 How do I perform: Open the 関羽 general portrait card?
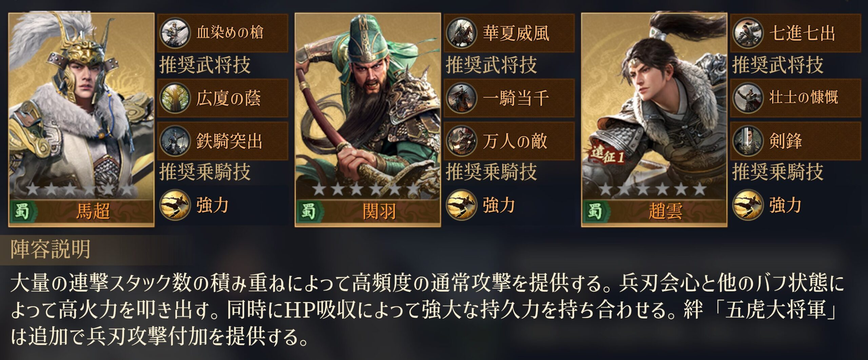tap(368, 120)
